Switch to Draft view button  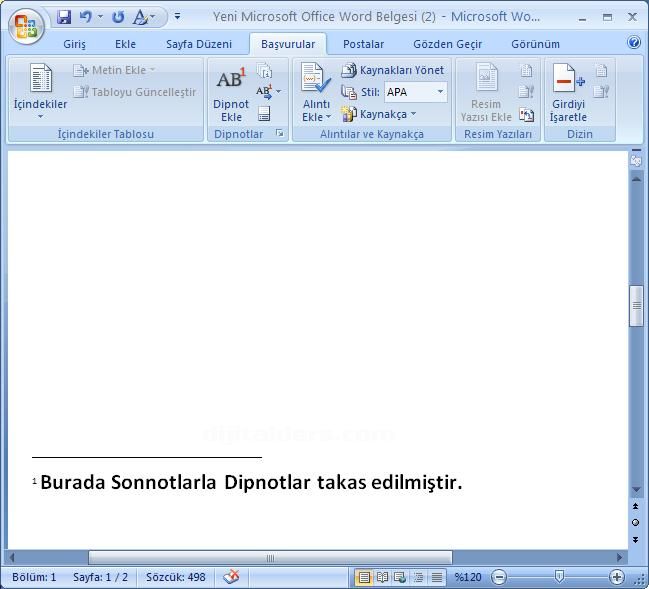(x=437, y=577)
